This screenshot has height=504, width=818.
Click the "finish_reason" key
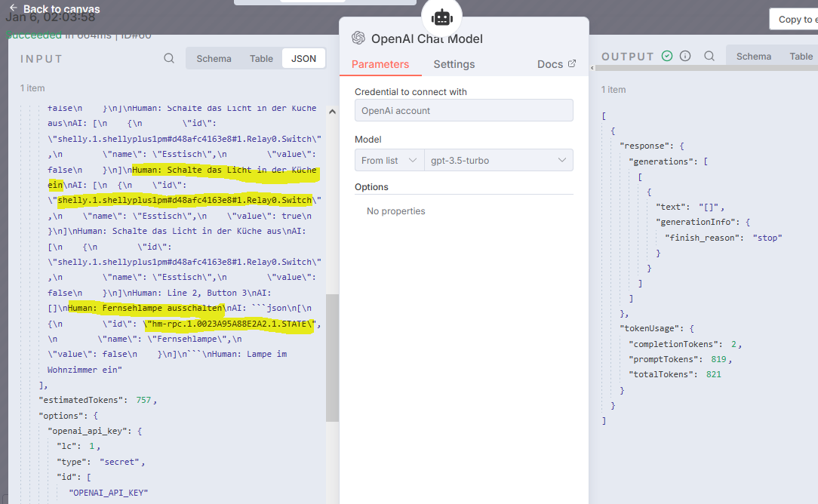pyautogui.click(x=701, y=238)
